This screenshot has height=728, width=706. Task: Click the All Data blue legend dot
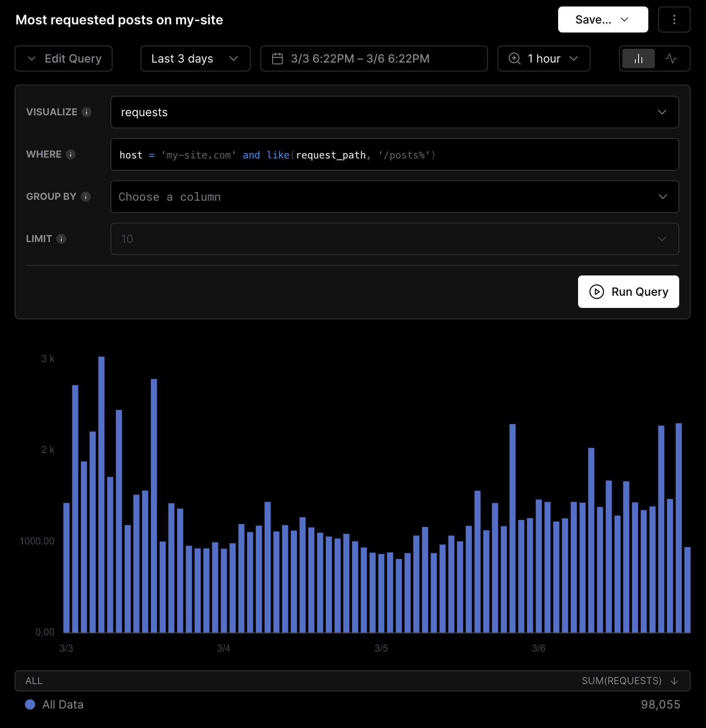(30, 704)
